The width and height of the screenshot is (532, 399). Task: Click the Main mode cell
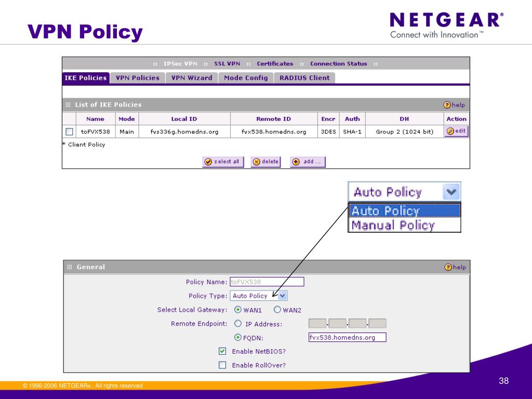127,131
